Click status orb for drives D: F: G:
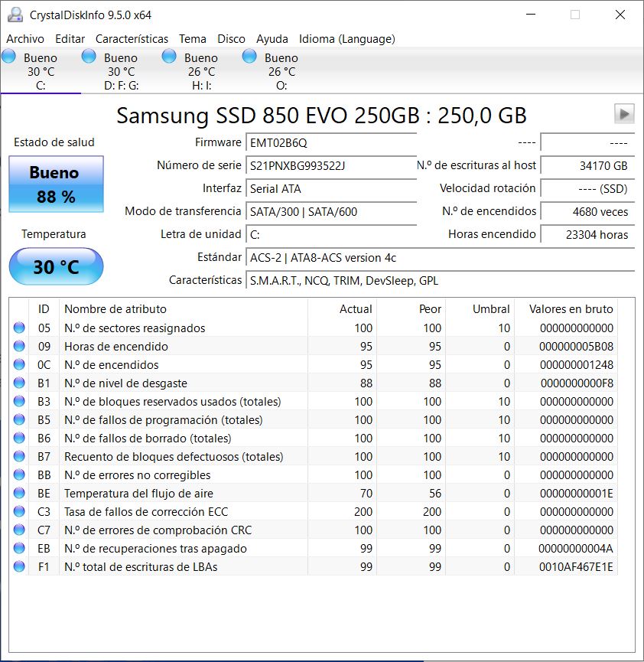 (x=89, y=57)
